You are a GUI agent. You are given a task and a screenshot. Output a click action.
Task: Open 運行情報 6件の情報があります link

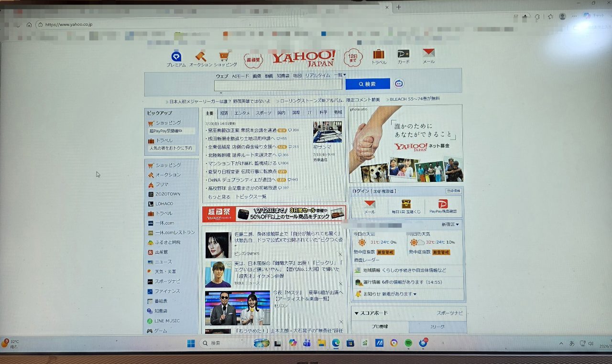pyautogui.click(x=403, y=282)
